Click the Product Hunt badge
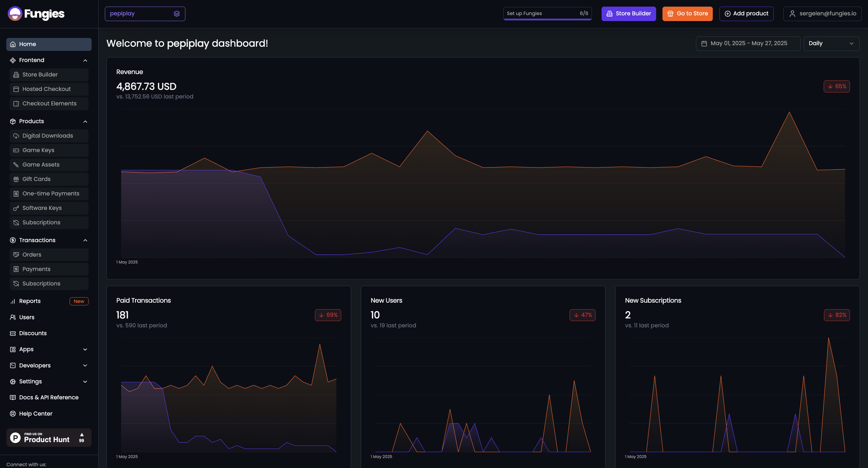 [49, 438]
